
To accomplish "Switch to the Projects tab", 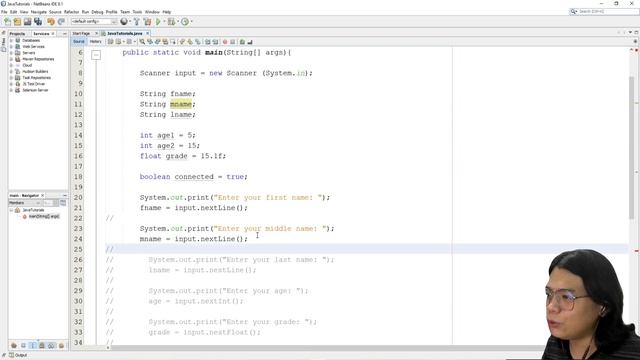I will point(18,33).
